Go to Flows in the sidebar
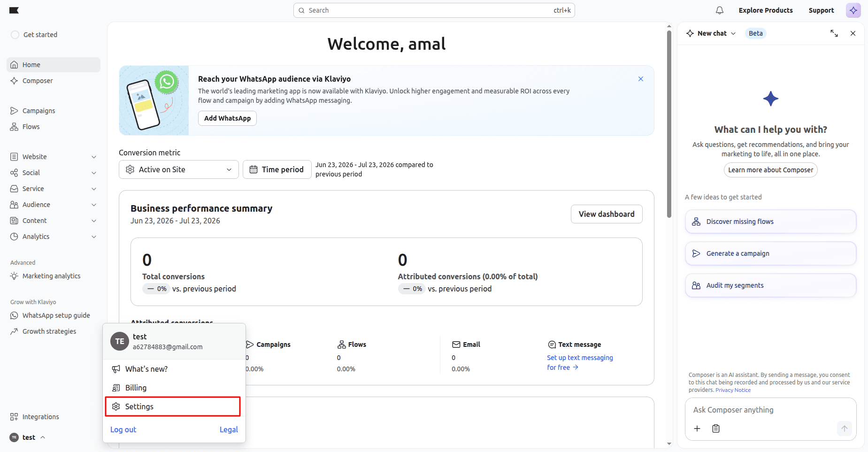The image size is (868, 452). 54,127
